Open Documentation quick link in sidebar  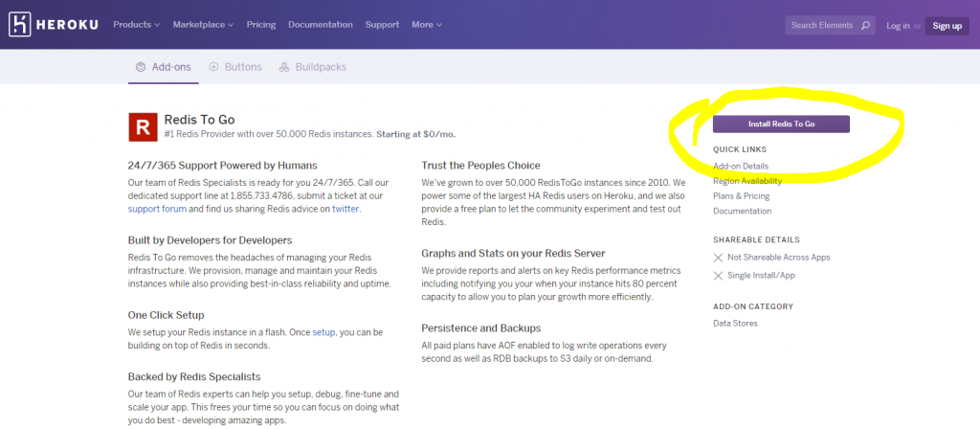[x=743, y=211]
